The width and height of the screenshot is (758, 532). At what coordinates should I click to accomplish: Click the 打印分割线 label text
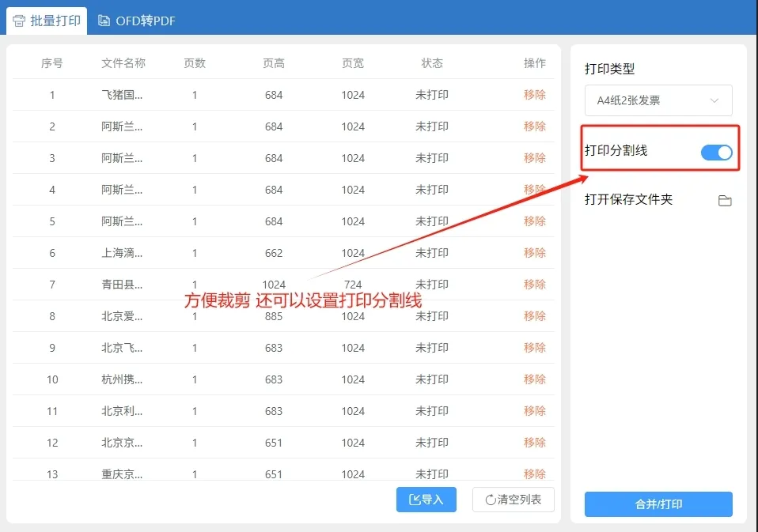coord(616,150)
